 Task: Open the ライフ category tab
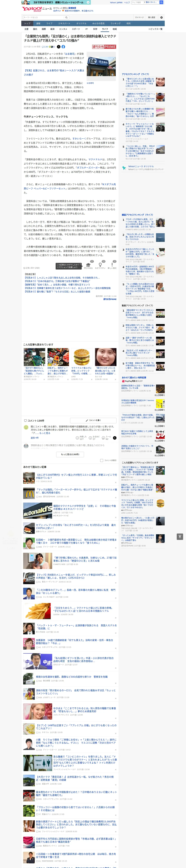pos(105,29)
